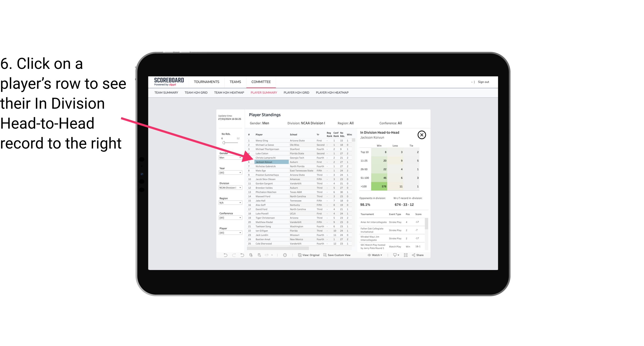644x346 pixels.
Task: Click the TOURNAMENTS menu item
Action: click(207, 81)
